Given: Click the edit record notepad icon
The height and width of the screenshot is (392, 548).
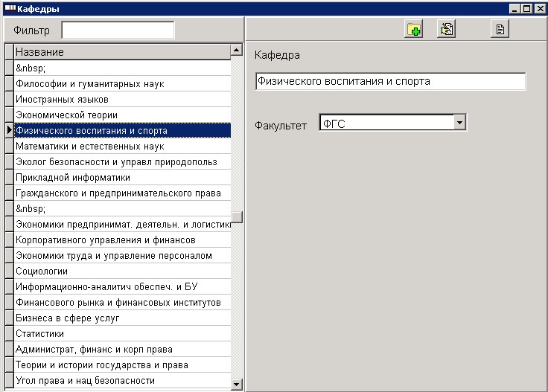Looking at the screenshot, I should (x=446, y=29).
